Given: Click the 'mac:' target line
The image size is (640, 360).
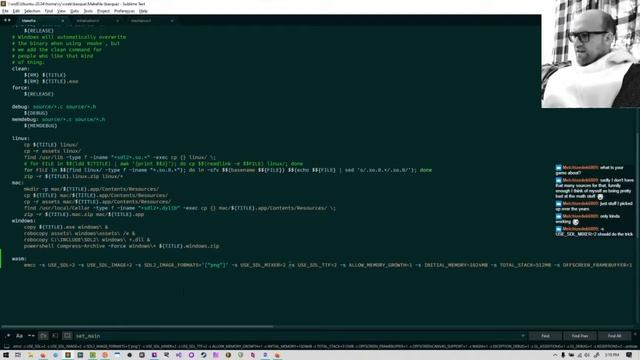Looking at the screenshot, I should [x=18, y=182].
